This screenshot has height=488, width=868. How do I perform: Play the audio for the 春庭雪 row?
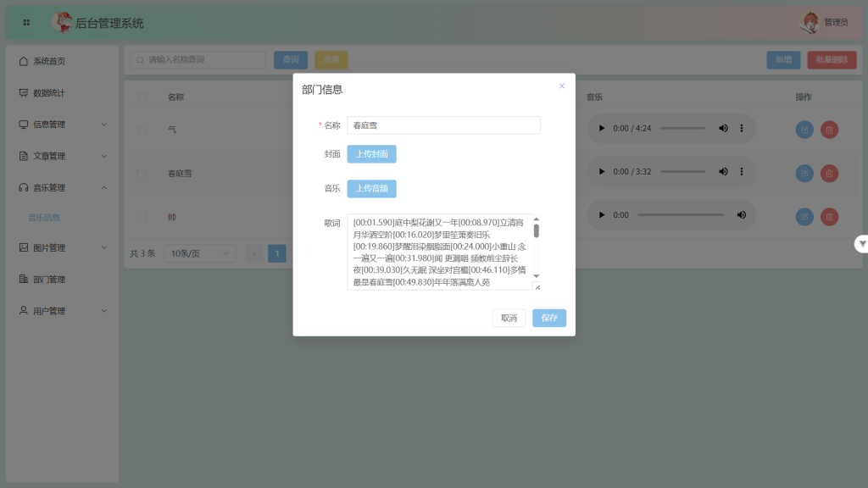(602, 172)
